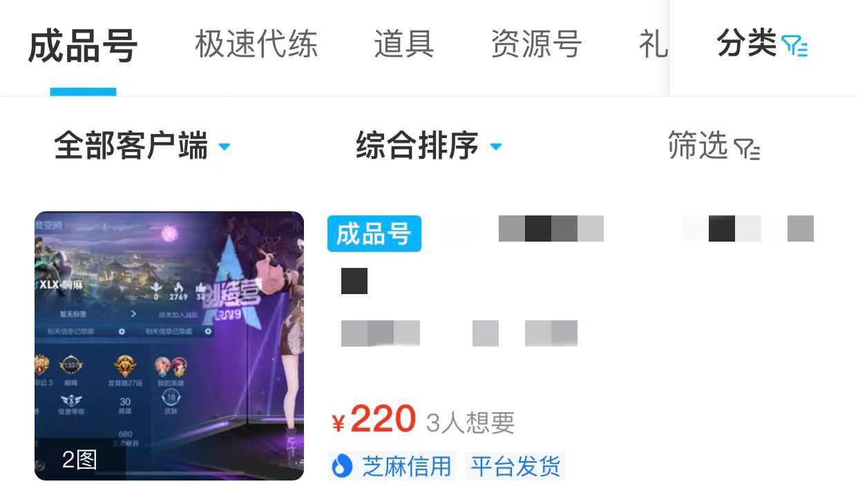Tap the 2图 image count badge

(79, 459)
